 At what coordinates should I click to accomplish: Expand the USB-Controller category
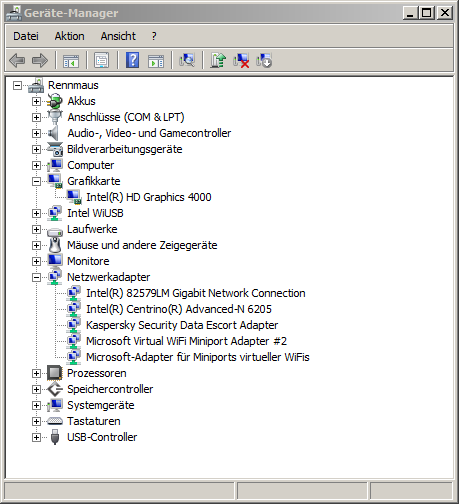point(36,438)
